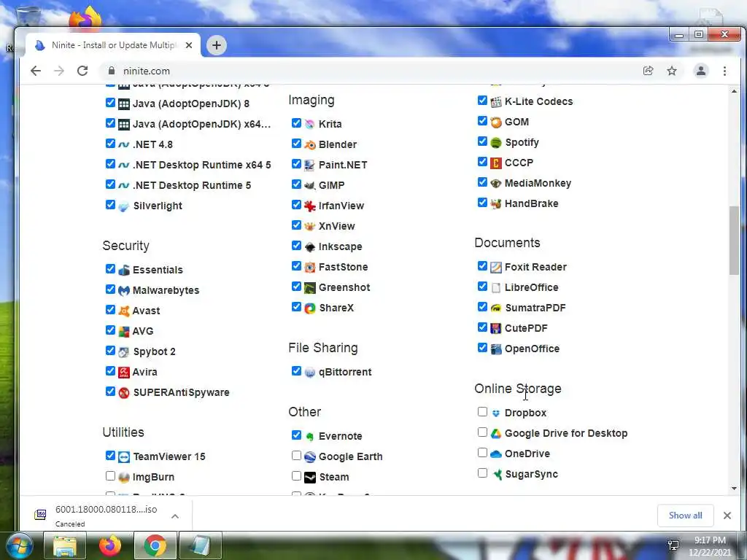Viewport: 747px width, 560px height.
Task: Uncheck the LibreOffice checkbox
Action: pos(482,286)
